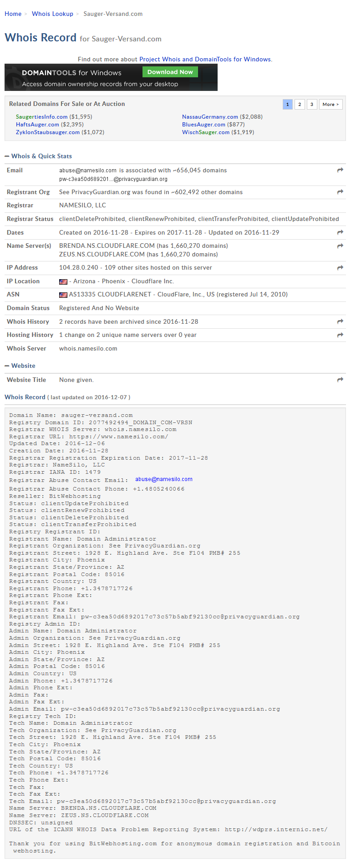
Task: Select the Registrar value NAMESILO, LLC
Action: point(82,206)
